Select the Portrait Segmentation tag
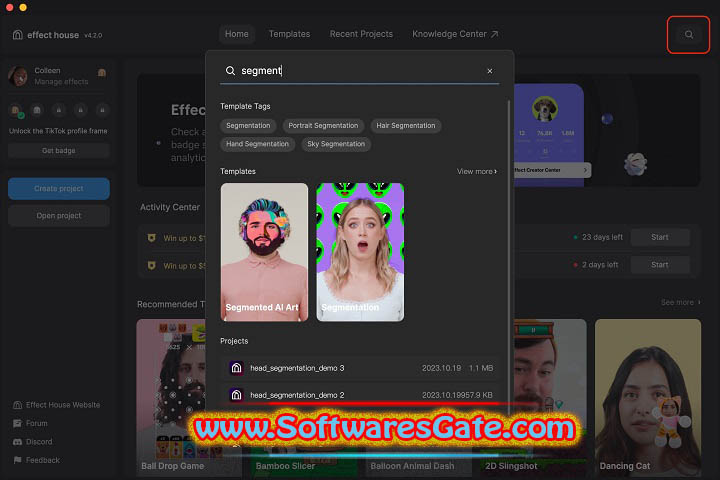Screen dimensions: 720x480 pyautogui.click(x=323, y=125)
